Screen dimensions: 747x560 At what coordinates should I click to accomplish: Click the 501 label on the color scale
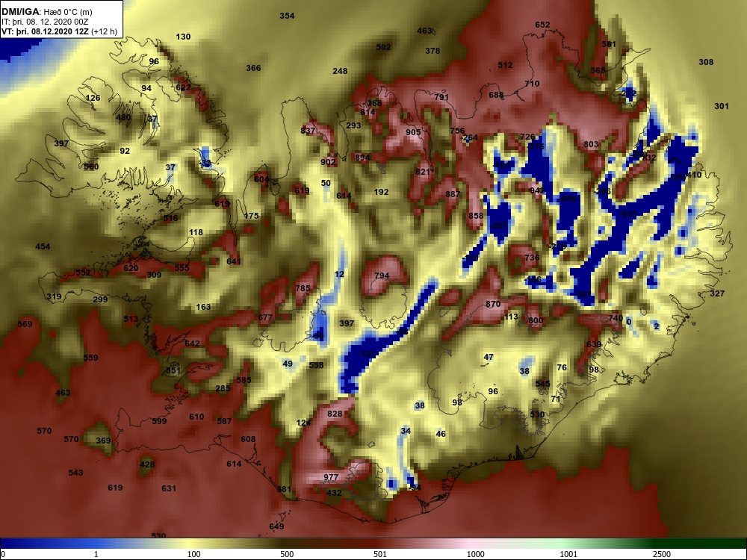point(380,554)
